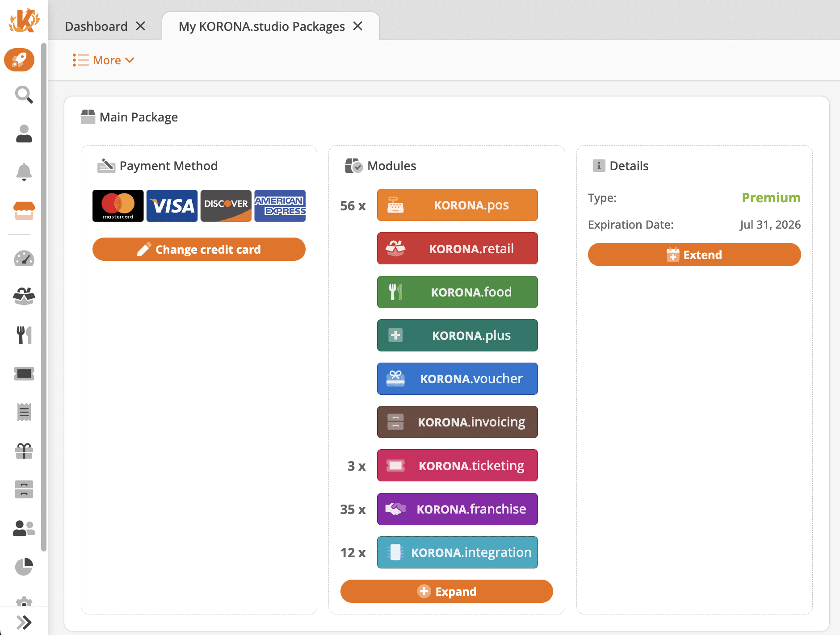Close the Dashboard tab
Image resolution: width=840 pixels, height=635 pixels.
point(141,26)
